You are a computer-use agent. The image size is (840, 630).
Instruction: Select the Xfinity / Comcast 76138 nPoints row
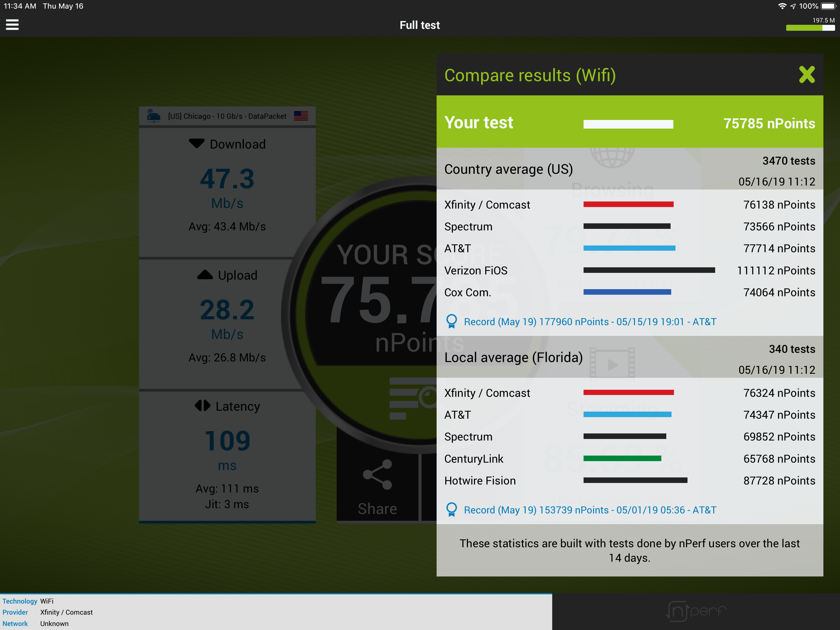[630, 205]
